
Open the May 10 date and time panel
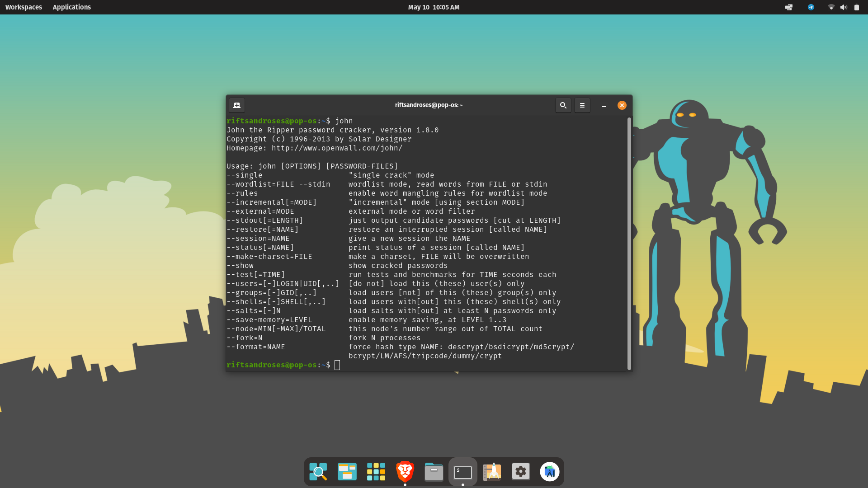pyautogui.click(x=434, y=7)
